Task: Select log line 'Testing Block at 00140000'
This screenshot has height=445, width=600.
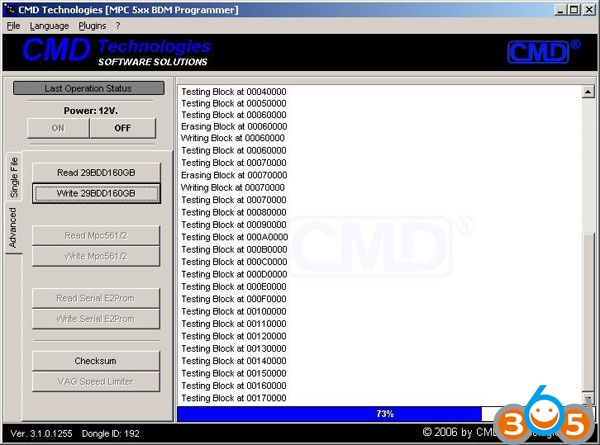Action: pos(233,360)
